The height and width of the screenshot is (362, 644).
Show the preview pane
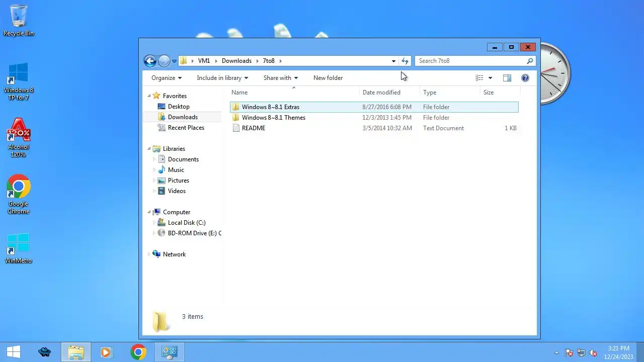click(x=507, y=78)
